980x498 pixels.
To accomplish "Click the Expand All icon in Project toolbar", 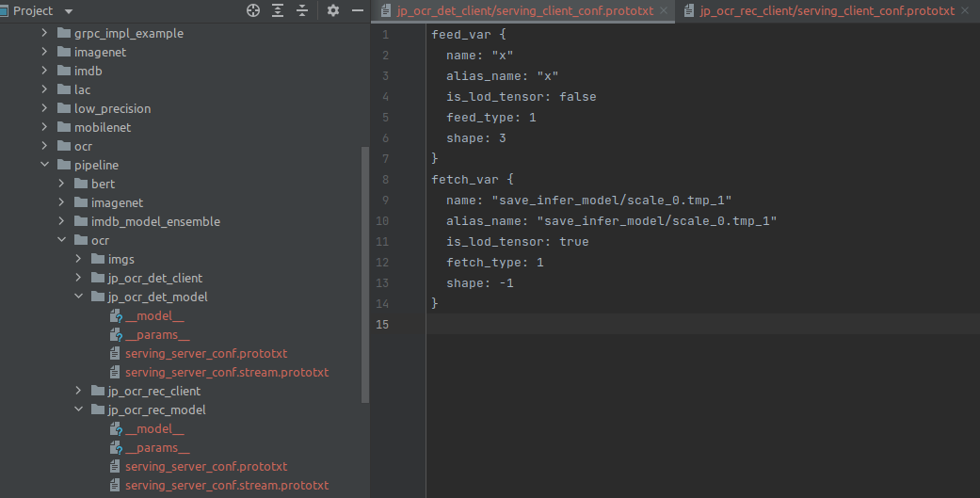I will (x=278, y=10).
